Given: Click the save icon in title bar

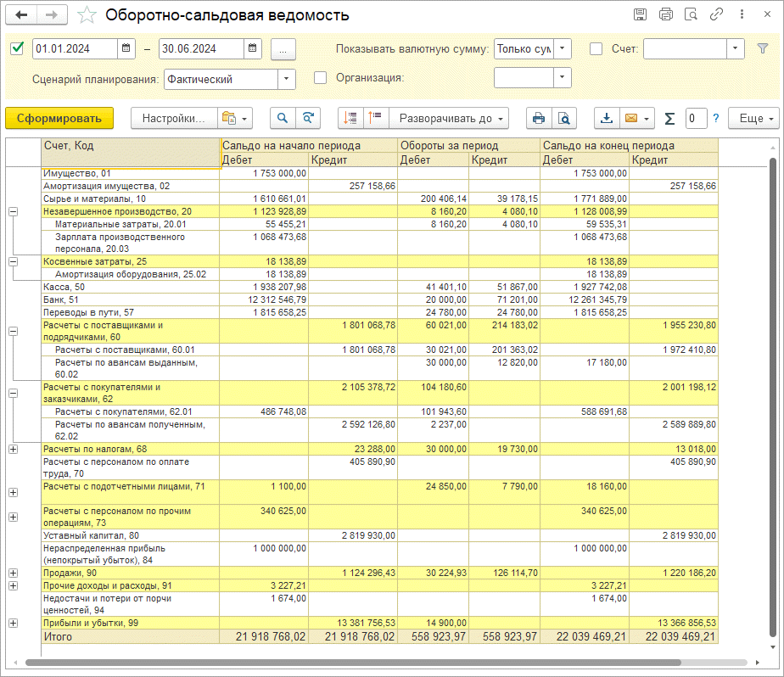Looking at the screenshot, I should (641, 15).
